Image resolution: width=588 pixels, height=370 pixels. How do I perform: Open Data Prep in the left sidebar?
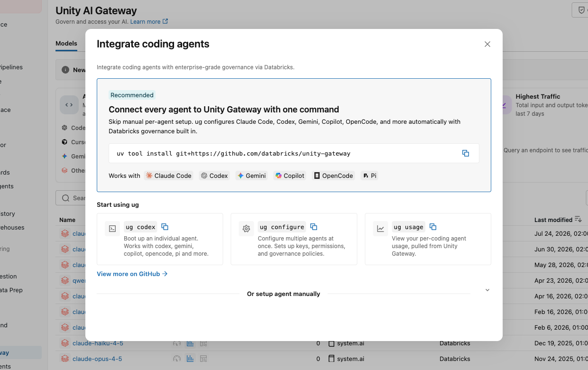click(11, 290)
